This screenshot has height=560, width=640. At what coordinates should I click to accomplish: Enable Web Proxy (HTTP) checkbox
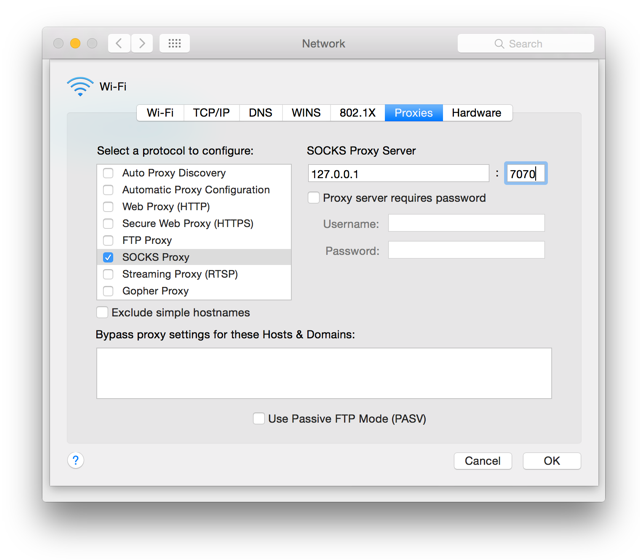(108, 207)
